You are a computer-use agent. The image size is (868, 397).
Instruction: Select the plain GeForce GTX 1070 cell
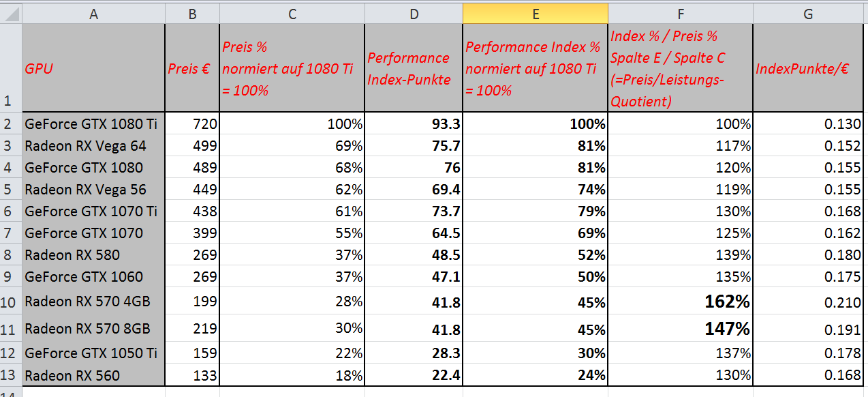93,233
